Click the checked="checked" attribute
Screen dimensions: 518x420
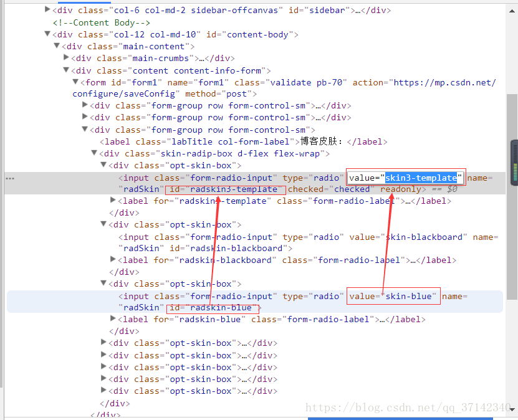[x=332, y=189]
